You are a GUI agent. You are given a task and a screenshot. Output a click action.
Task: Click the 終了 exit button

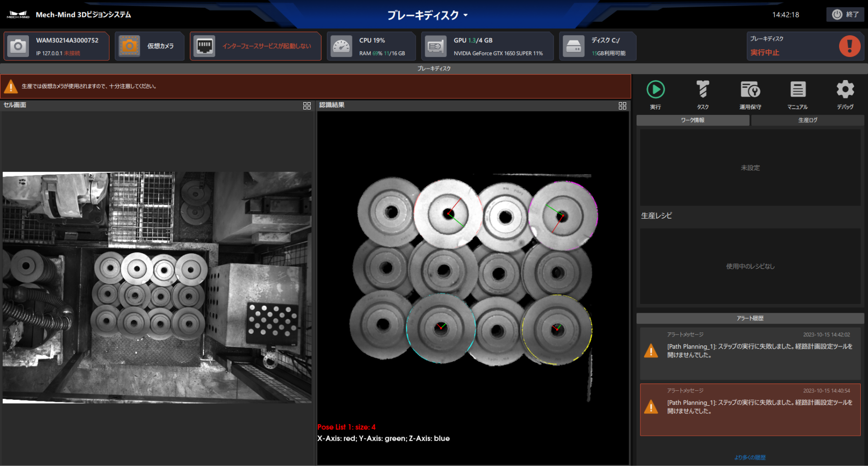pyautogui.click(x=845, y=14)
